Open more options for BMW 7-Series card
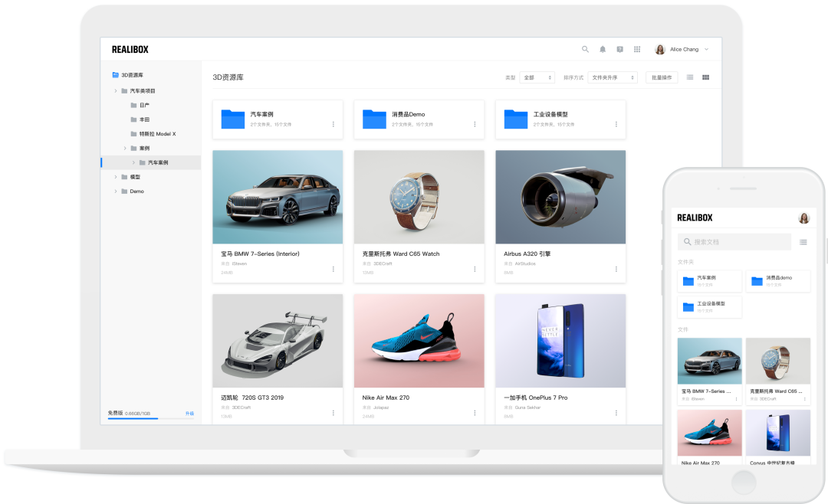 tap(333, 269)
